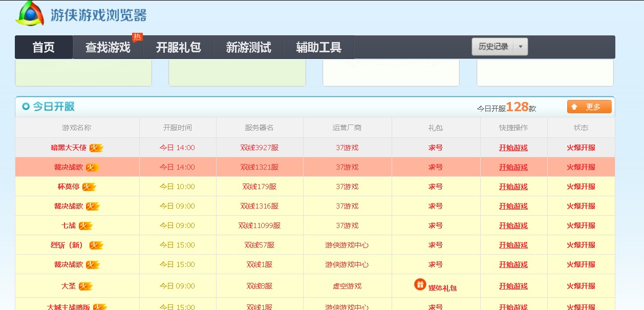Click the fire icon beside 杯莫停

[89, 187]
